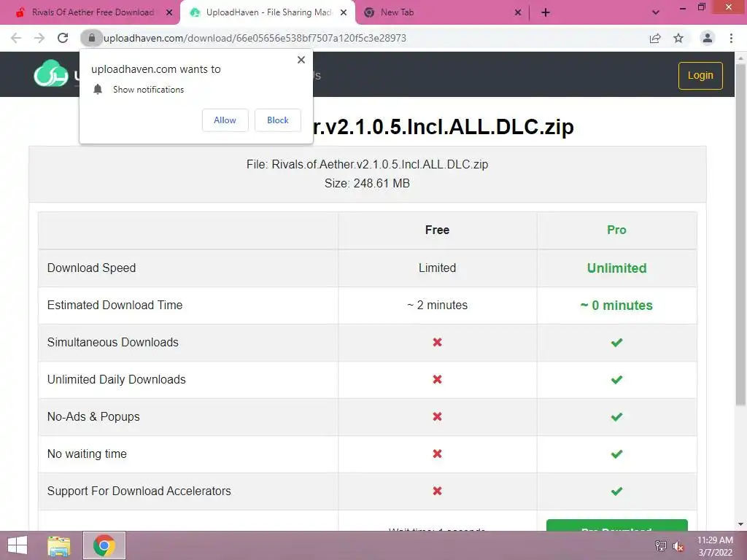Click the Estimated Download Time label

click(115, 306)
